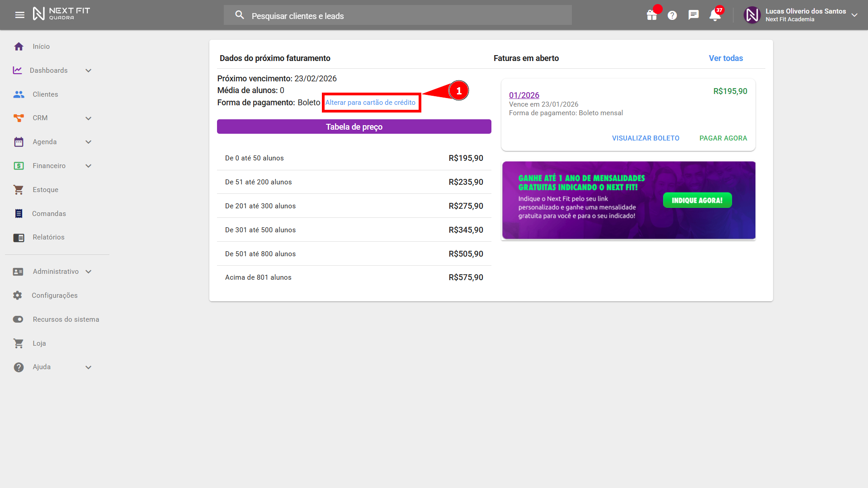Expand the Financeiro submenu arrow
Image resolution: width=868 pixels, height=488 pixels.
89,166
